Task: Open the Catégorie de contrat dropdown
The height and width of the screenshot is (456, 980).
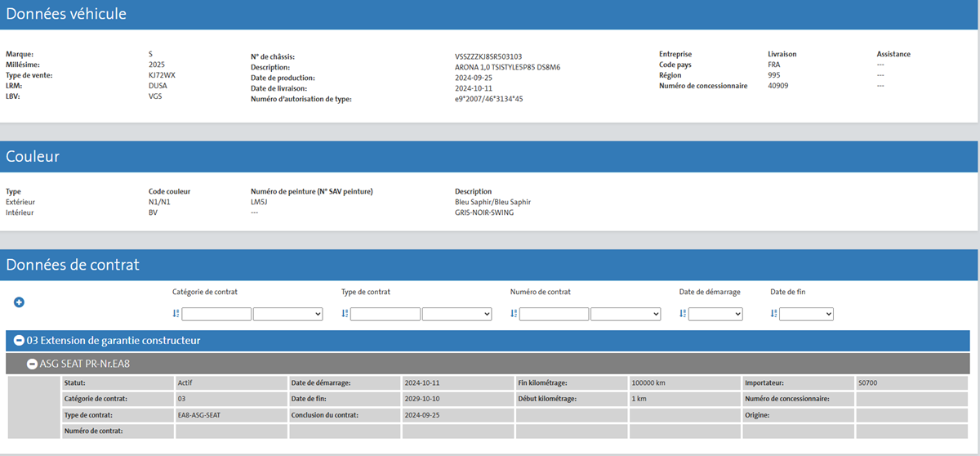Action: pos(287,314)
